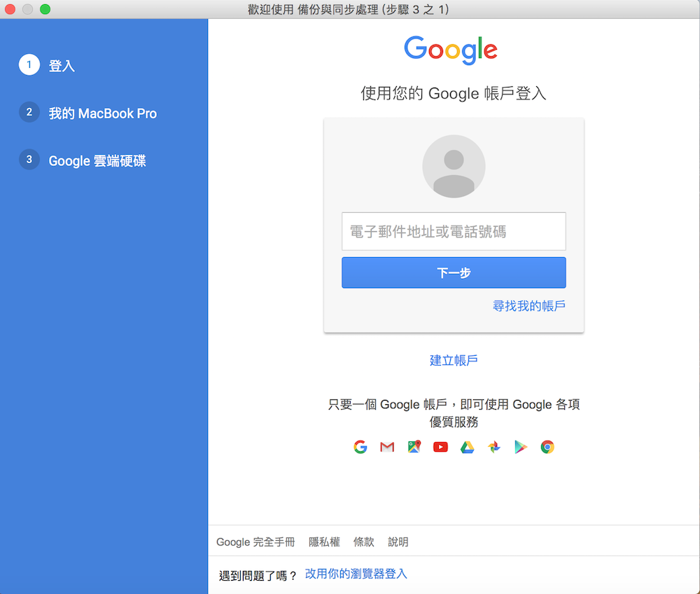
Task: Open the YouTube icon
Action: (x=440, y=446)
